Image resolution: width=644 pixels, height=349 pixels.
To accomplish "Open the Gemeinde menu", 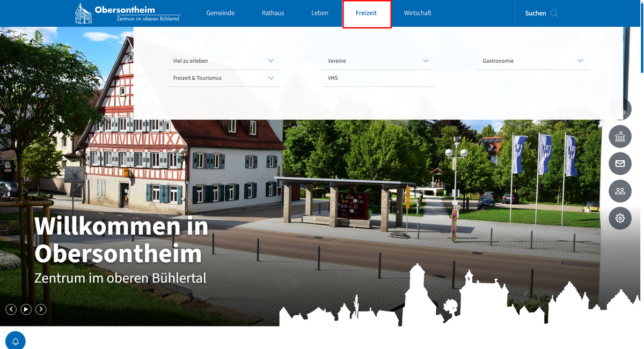I will (x=221, y=13).
